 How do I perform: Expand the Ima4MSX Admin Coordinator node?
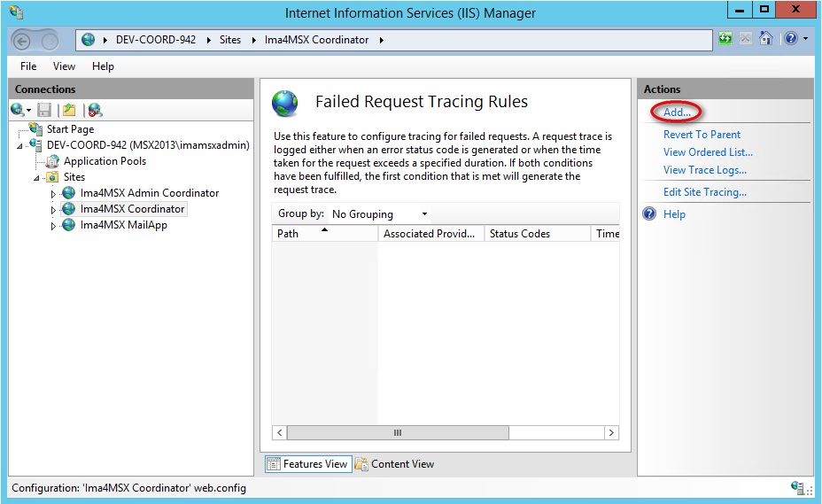tap(53, 194)
